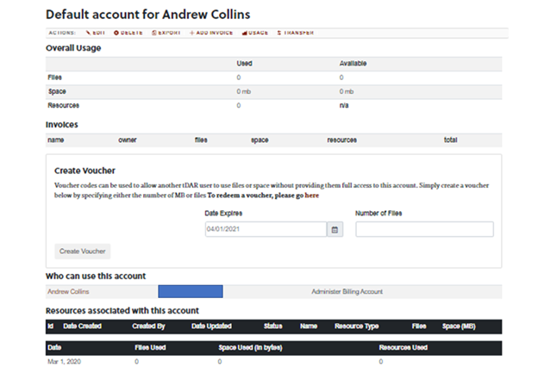
Task: Click the 'owner' invoices column header
Action: (128, 140)
